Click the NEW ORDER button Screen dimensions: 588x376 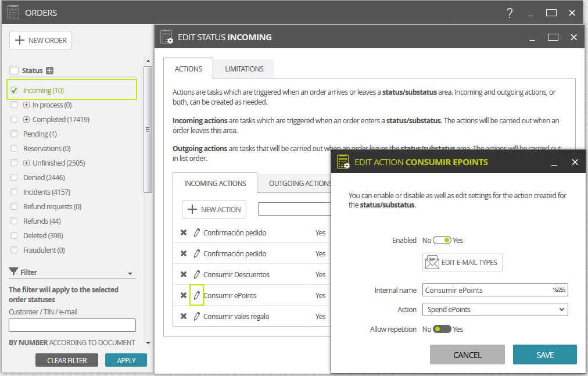(x=41, y=40)
